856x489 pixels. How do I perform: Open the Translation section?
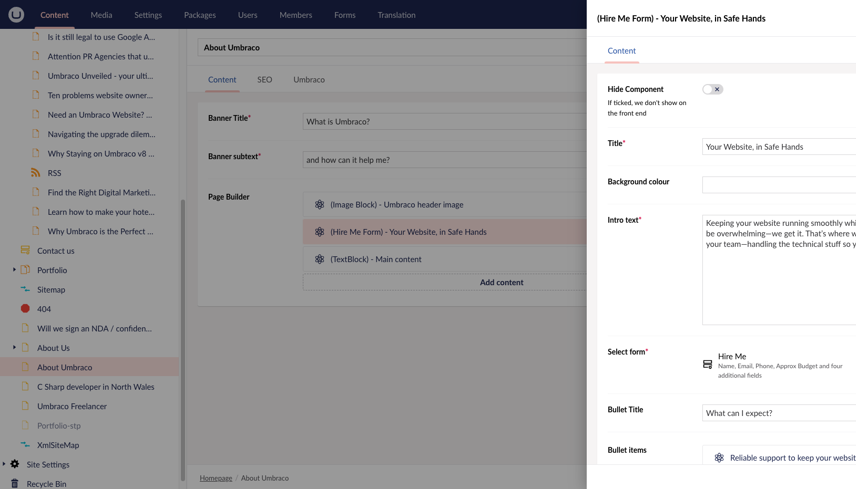(x=396, y=15)
